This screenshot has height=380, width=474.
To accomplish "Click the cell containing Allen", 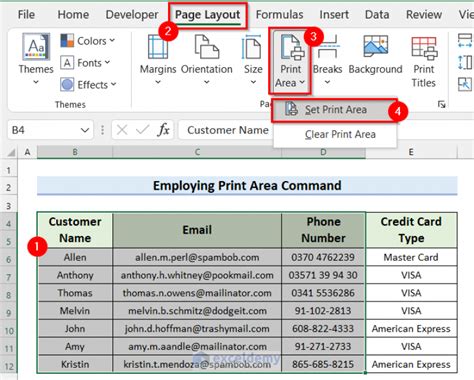I will (x=75, y=257).
